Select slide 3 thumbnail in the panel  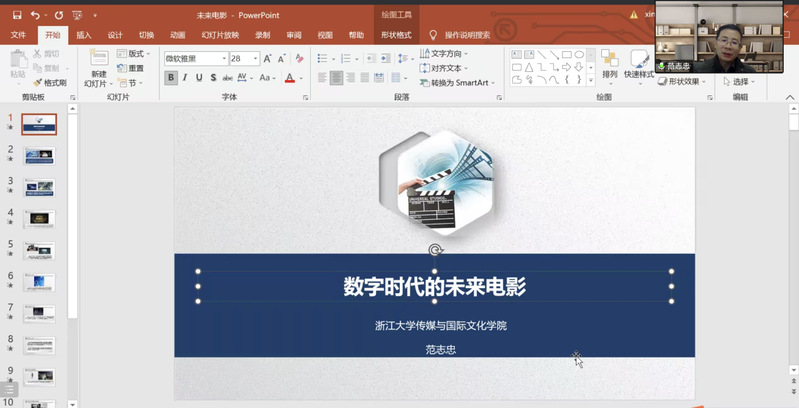[40, 187]
